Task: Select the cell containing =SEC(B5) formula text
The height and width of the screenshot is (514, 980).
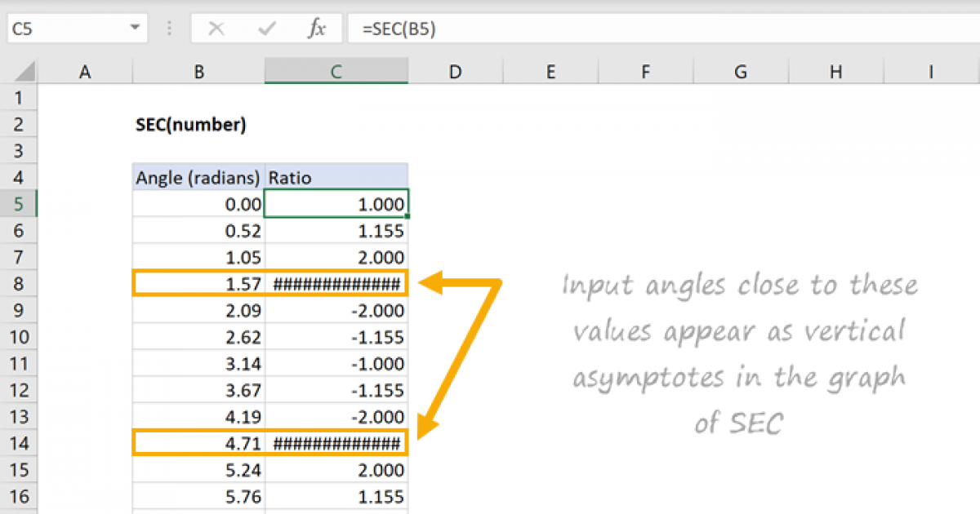Action: (x=408, y=28)
